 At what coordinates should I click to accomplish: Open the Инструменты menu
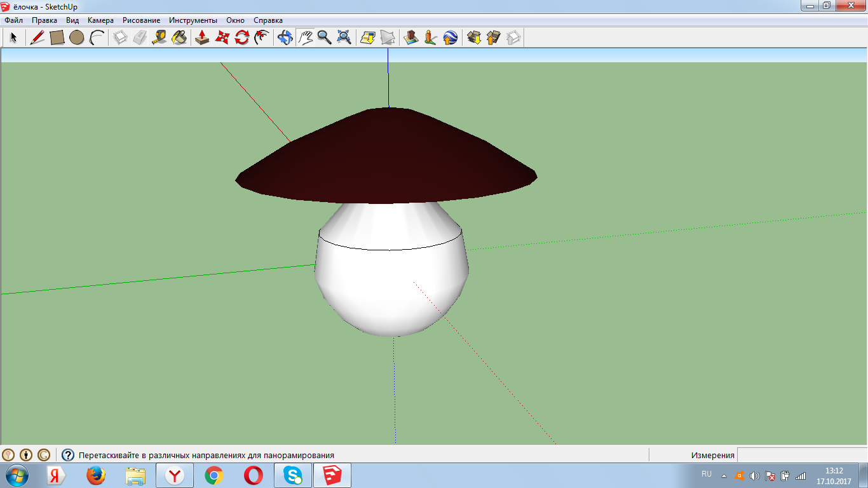point(193,20)
